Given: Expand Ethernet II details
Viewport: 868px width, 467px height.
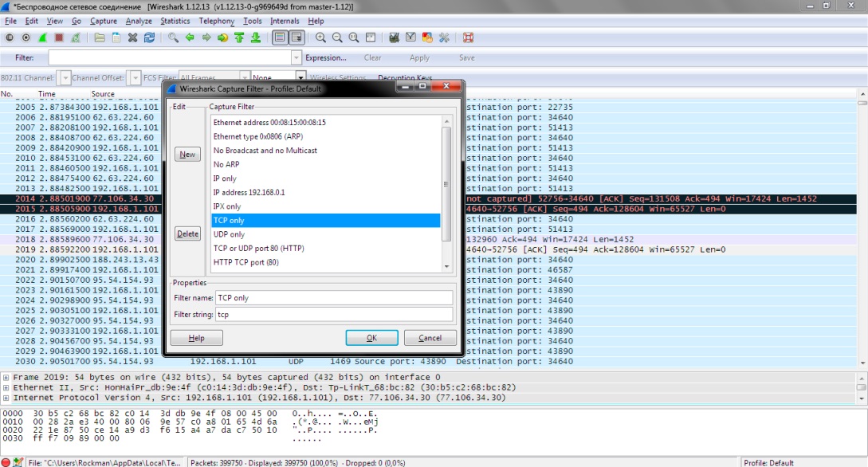Looking at the screenshot, I should coord(6,387).
